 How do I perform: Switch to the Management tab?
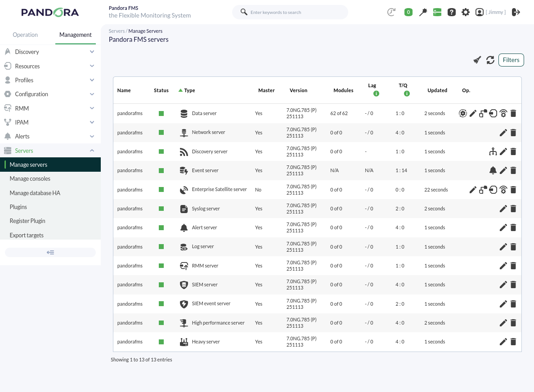(75, 35)
